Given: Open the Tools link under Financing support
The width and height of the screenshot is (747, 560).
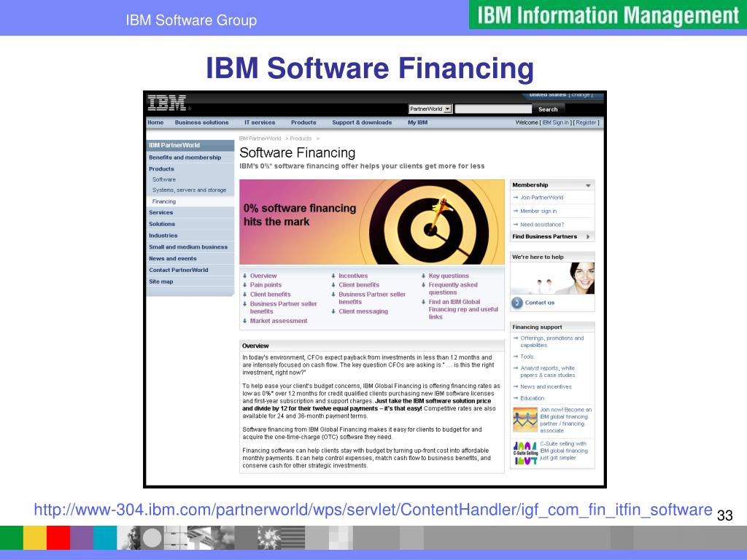Looking at the screenshot, I should coord(527,357).
